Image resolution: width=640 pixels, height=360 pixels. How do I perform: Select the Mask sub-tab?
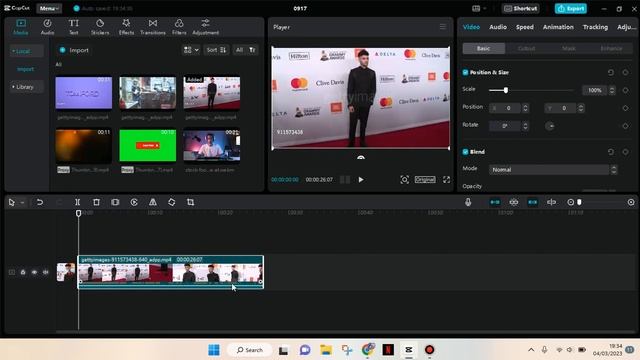click(x=569, y=48)
